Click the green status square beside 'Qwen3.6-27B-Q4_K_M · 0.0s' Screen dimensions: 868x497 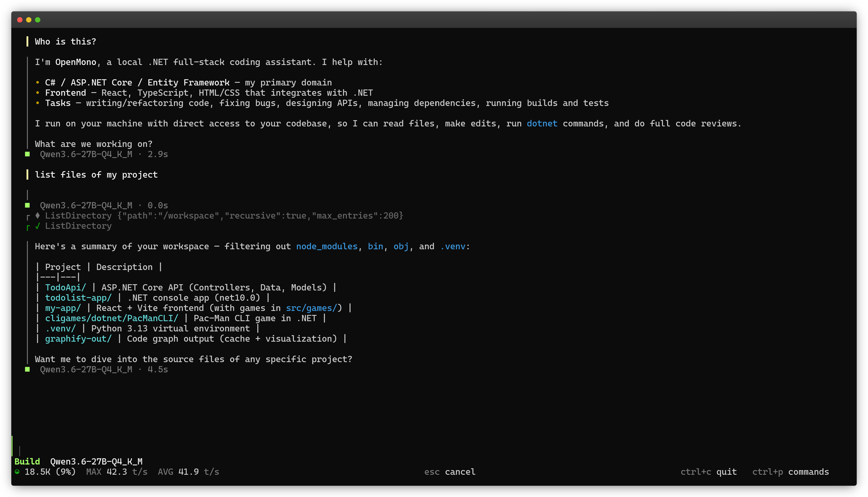point(27,205)
